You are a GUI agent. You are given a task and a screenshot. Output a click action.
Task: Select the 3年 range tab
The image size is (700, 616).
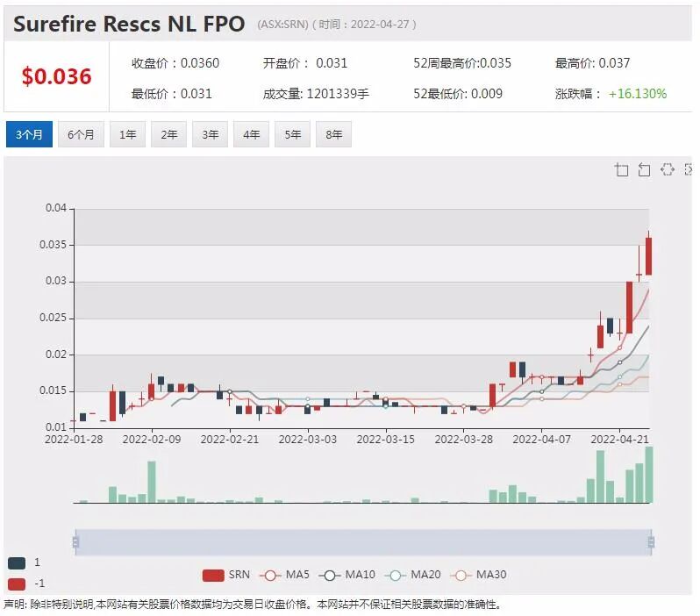point(211,134)
